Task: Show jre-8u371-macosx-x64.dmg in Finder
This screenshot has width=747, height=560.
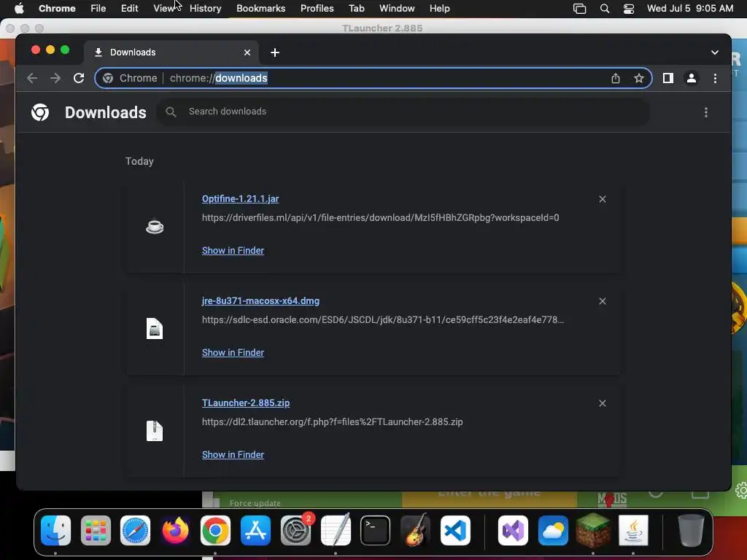Action: [233, 352]
